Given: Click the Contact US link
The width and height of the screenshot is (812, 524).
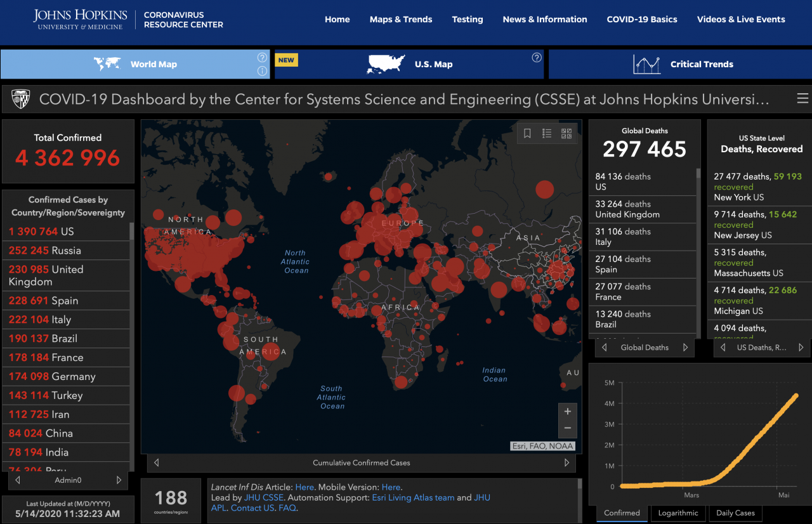Looking at the screenshot, I should click(252, 508).
